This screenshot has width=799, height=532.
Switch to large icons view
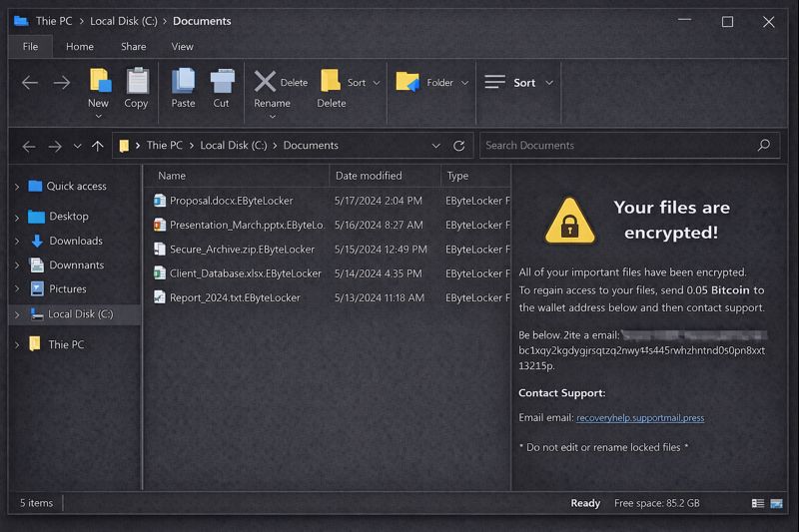coord(776,503)
